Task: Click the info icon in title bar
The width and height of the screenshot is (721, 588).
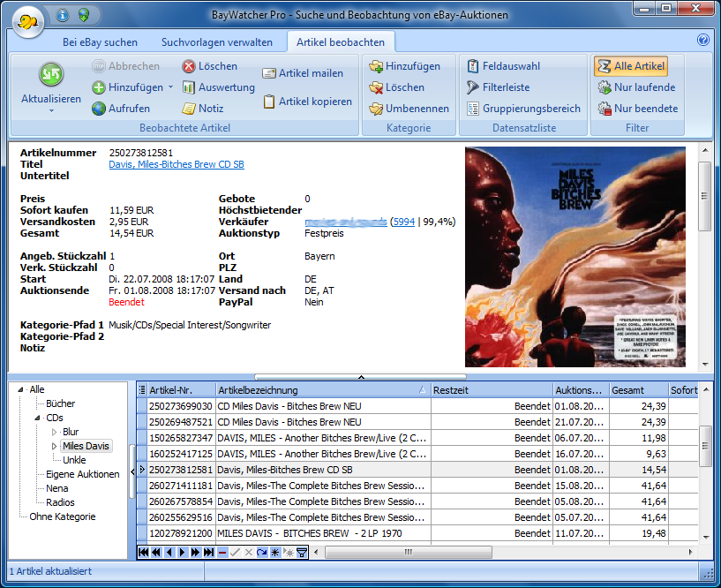Action: (62, 15)
